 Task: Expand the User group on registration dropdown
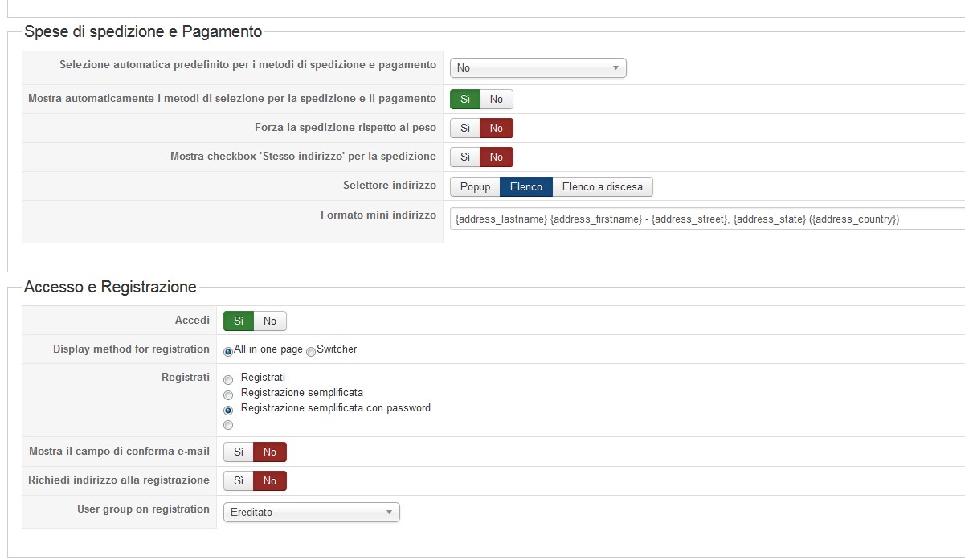tap(311, 513)
